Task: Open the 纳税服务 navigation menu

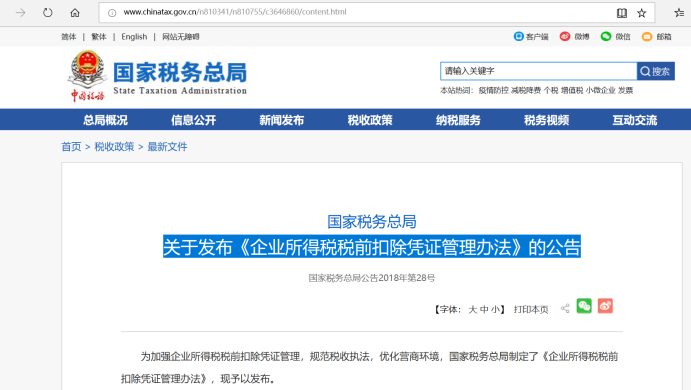Action: point(458,120)
